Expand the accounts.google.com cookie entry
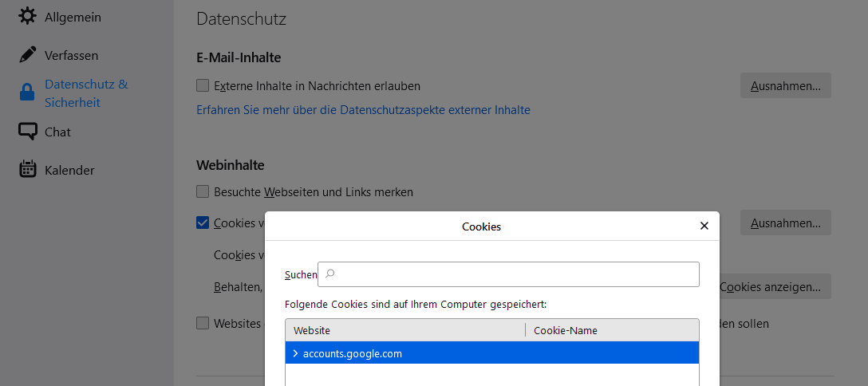Viewport: 868px width, 386px height. [296, 353]
